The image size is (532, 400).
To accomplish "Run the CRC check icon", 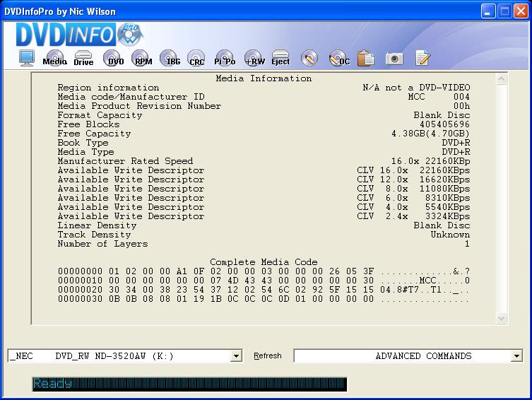I will pyautogui.click(x=196, y=58).
